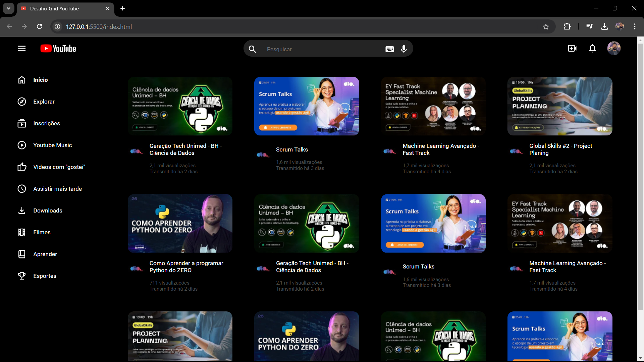Click the microphone voice search icon
The width and height of the screenshot is (644, 362).
404,49
